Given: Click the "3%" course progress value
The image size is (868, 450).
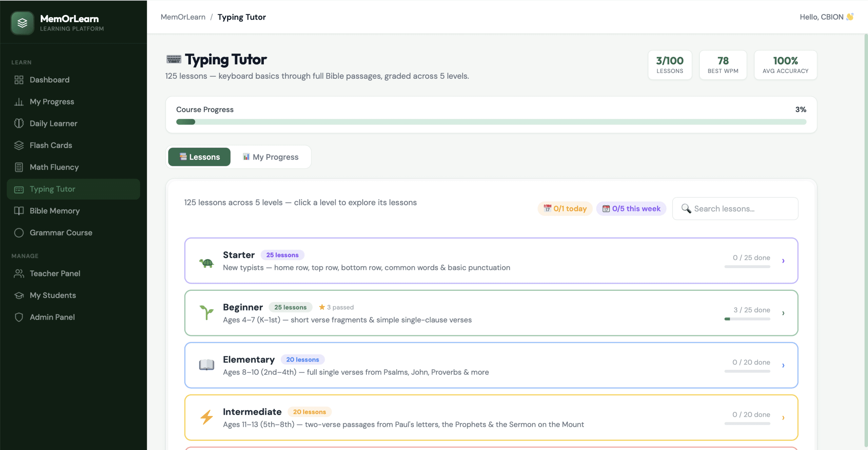Looking at the screenshot, I should pyautogui.click(x=801, y=110).
